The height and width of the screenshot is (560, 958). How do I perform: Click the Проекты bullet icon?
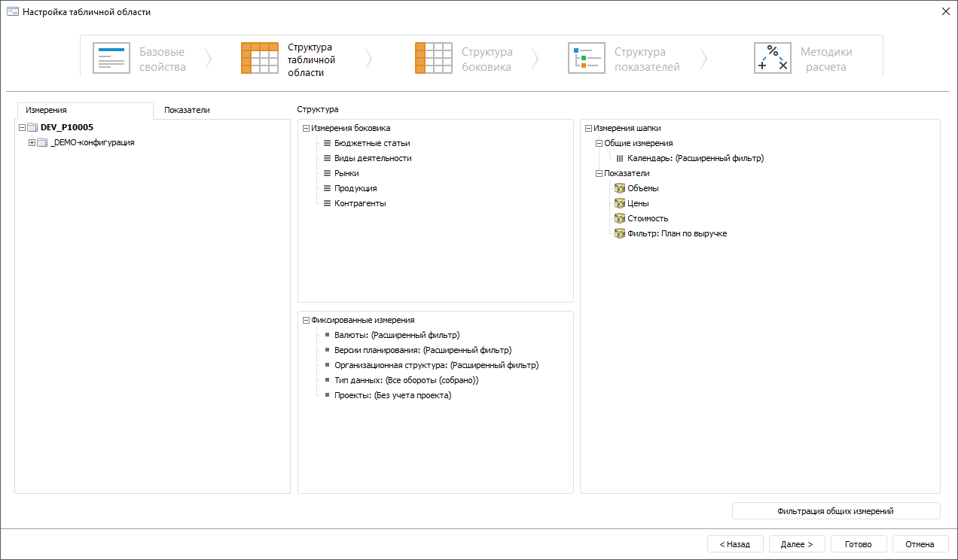(x=328, y=395)
